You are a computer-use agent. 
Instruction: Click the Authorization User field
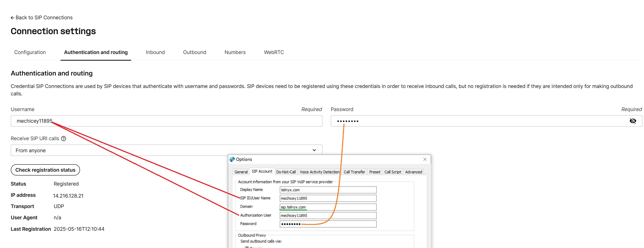[x=328, y=216]
